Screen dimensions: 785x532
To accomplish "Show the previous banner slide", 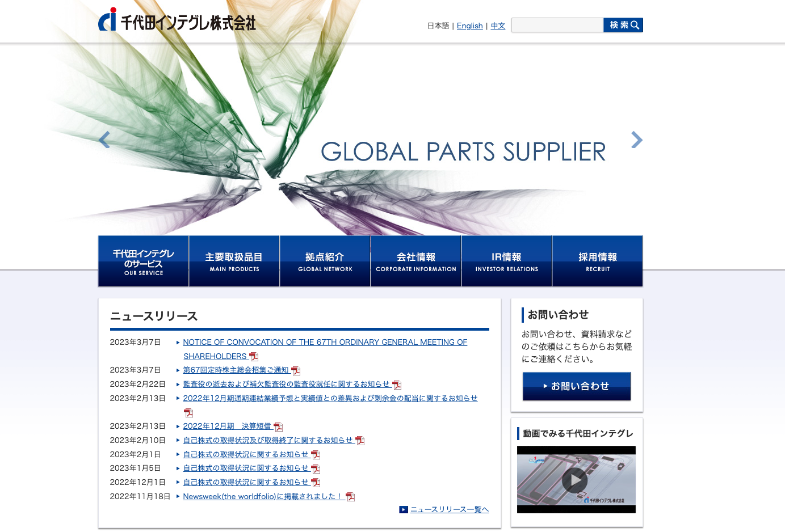I will pyautogui.click(x=104, y=140).
